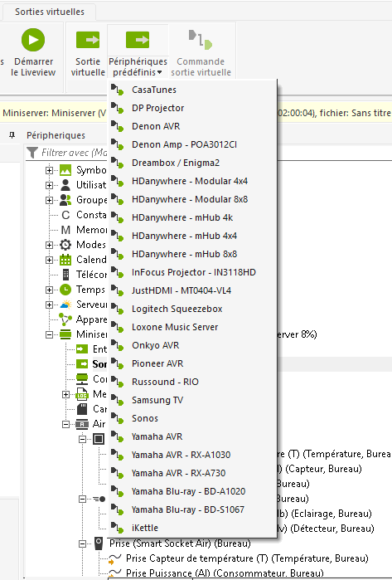Focus the Filtrer avec search field

click(74, 153)
